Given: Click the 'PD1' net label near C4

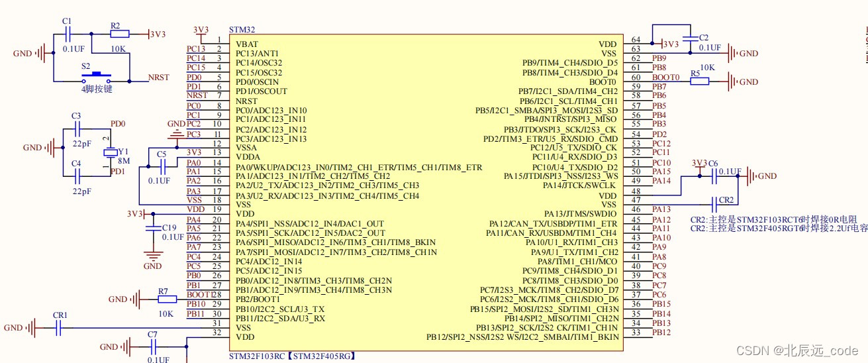Looking at the screenshot, I should tap(118, 172).
